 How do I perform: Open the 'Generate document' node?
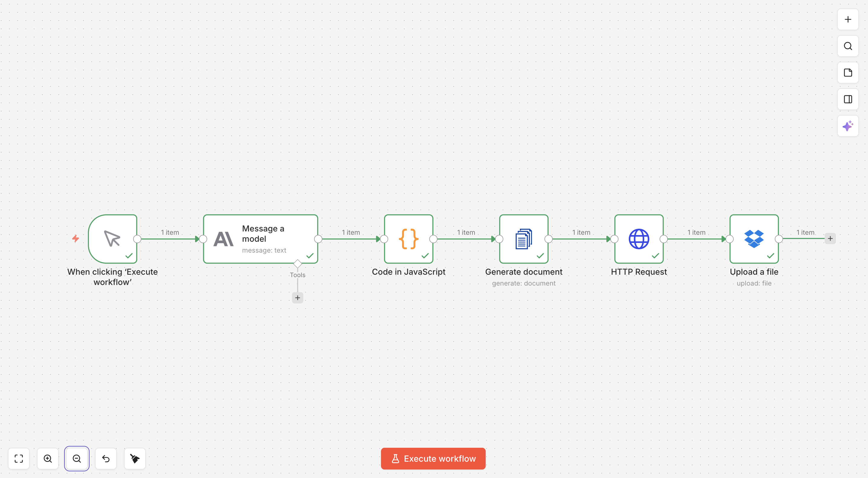tap(523, 239)
